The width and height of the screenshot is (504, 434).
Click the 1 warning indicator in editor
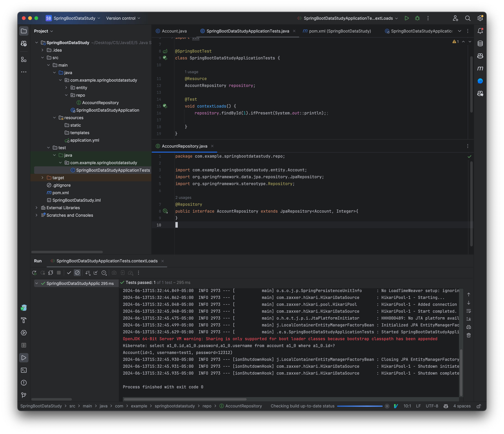click(456, 42)
